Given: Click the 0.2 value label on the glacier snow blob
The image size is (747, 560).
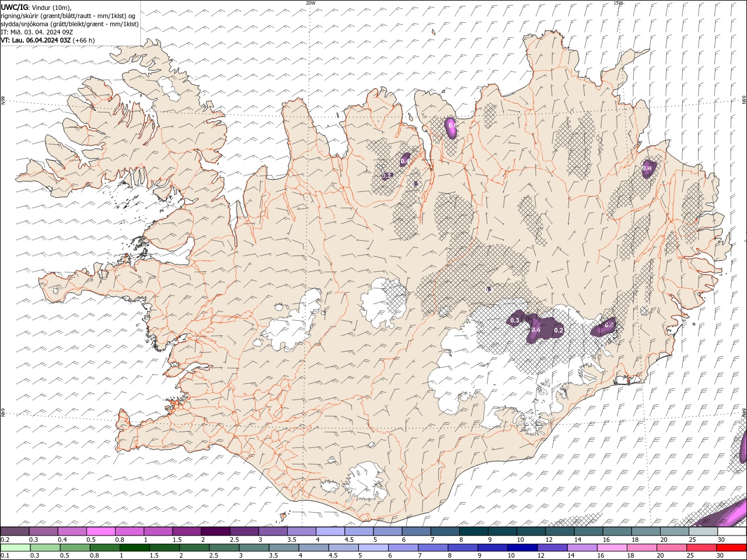Looking at the screenshot, I should [558, 330].
